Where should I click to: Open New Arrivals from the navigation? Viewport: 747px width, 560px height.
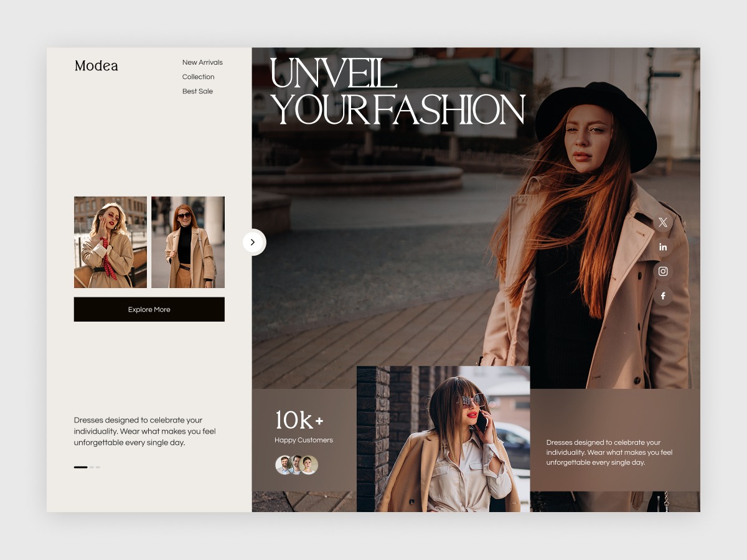(x=202, y=62)
